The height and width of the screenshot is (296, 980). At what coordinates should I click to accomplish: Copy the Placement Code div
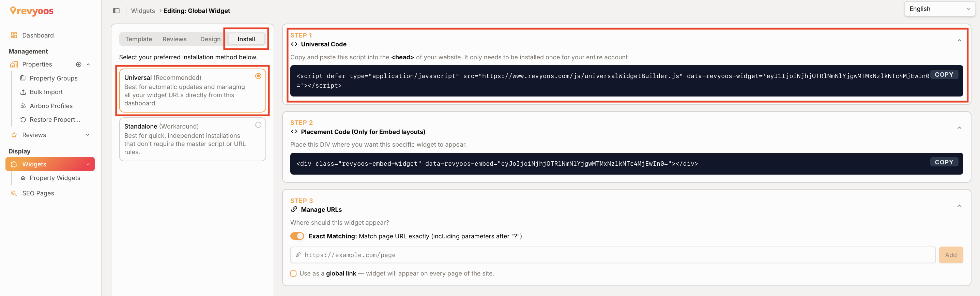tap(944, 162)
